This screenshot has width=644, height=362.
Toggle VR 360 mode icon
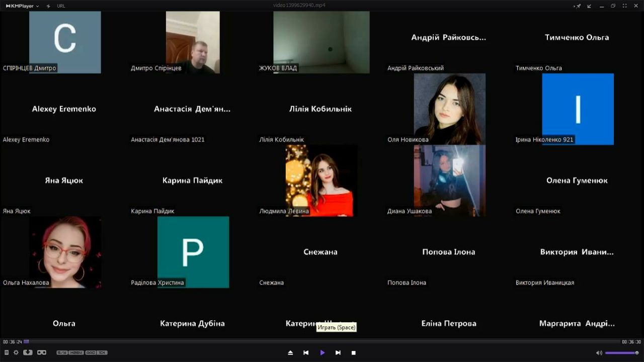coord(42,353)
